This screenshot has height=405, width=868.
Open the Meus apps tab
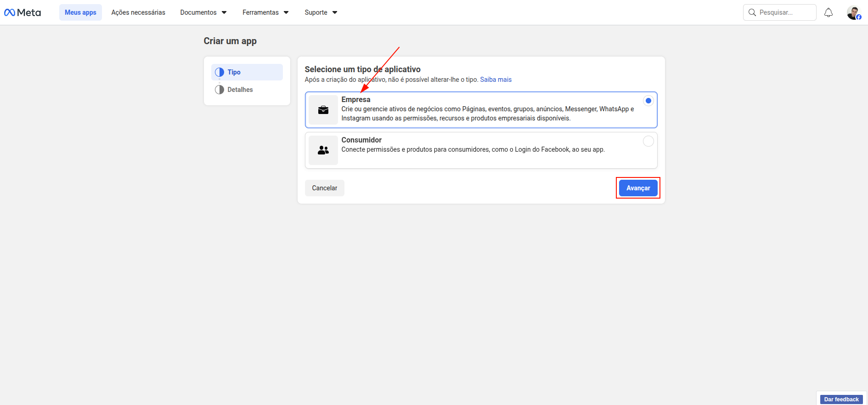[80, 12]
